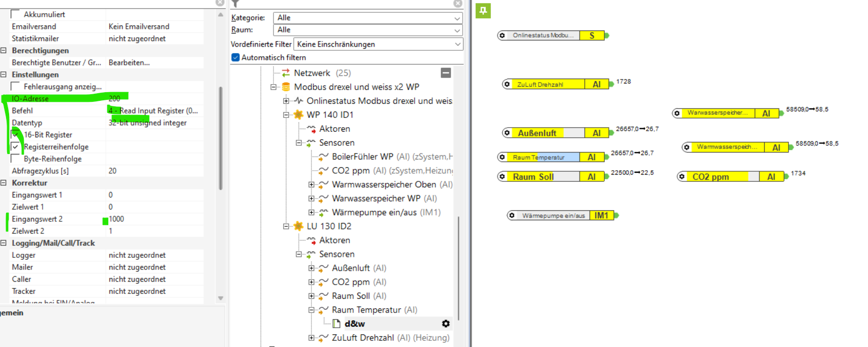The image size is (868, 347).
Task: Click the Abfragezyklus value field 20
Action: (155, 171)
